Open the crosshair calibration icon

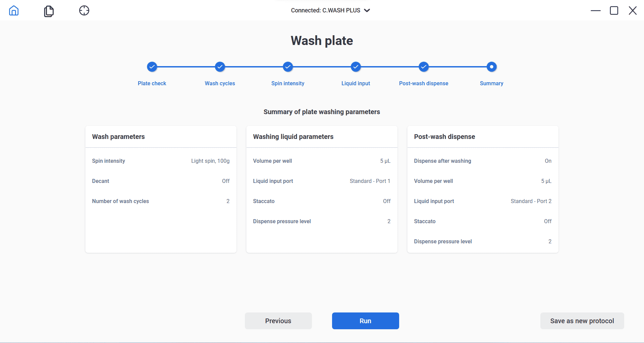pos(84,11)
